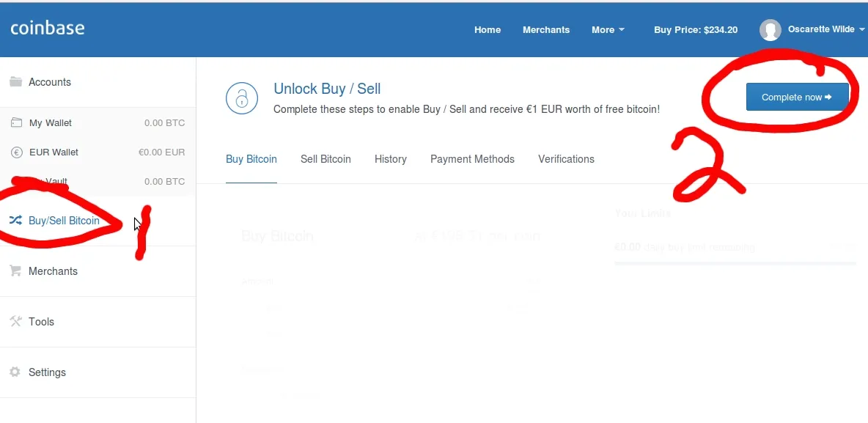
Task: Click the Tools hammer and wrench icon
Action: pos(15,321)
